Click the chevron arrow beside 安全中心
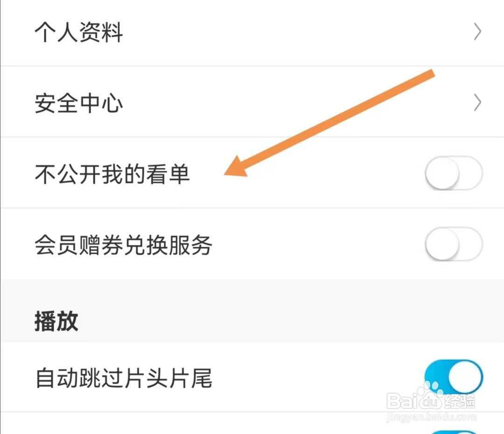504x434 pixels. pos(477,103)
